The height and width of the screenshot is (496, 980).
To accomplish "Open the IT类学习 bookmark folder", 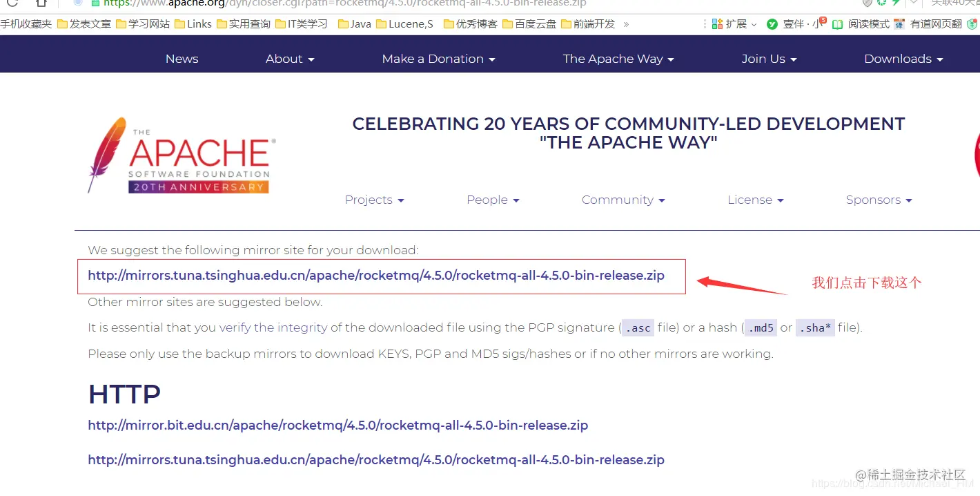I will 302,23.
